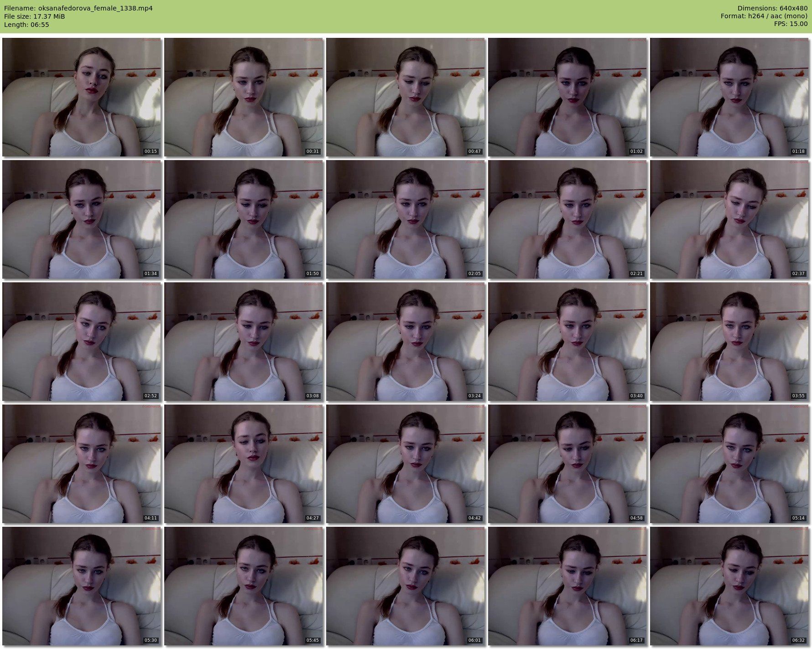Click the thumbnail stamped 00:15
The height and width of the screenshot is (649, 812).
tap(82, 97)
